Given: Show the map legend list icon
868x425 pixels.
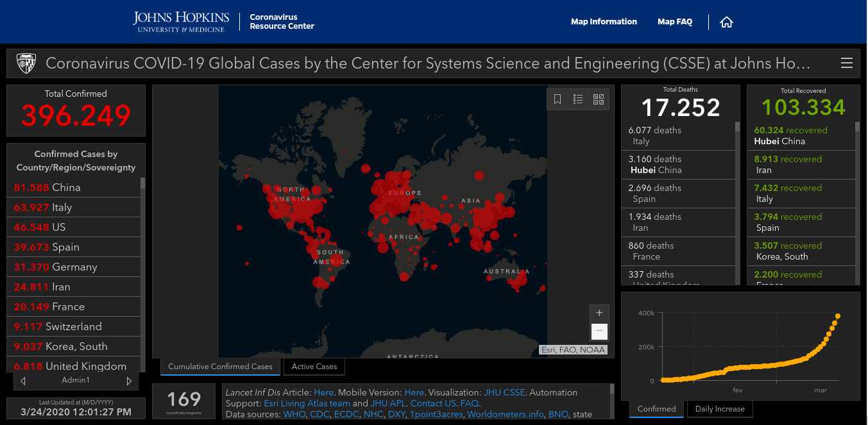Looking at the screenshot, I should (x=578, y=99).
